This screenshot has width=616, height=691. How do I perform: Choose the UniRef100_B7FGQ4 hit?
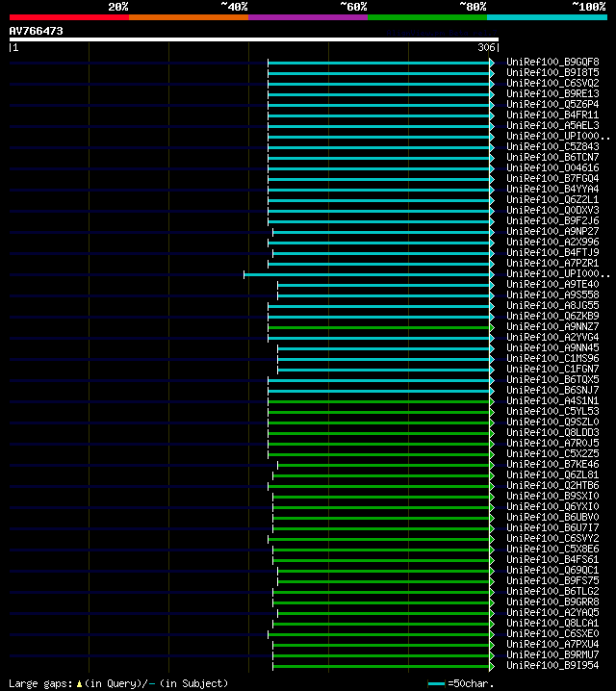tap(552, 178)
